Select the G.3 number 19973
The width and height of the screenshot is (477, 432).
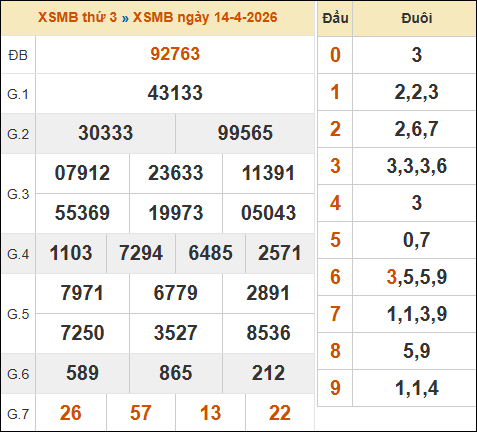(176, 213)
